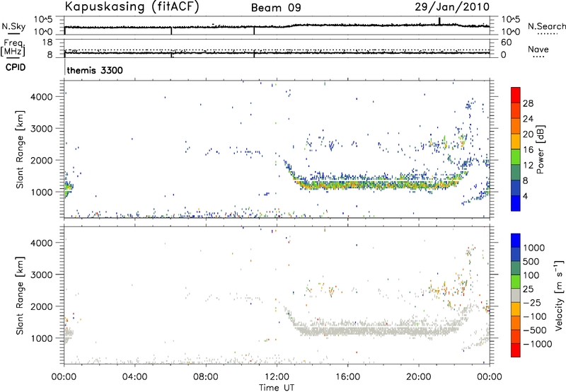Click the −25 label on Velocity colorbar
566x392 pixels.
(532, 303)
